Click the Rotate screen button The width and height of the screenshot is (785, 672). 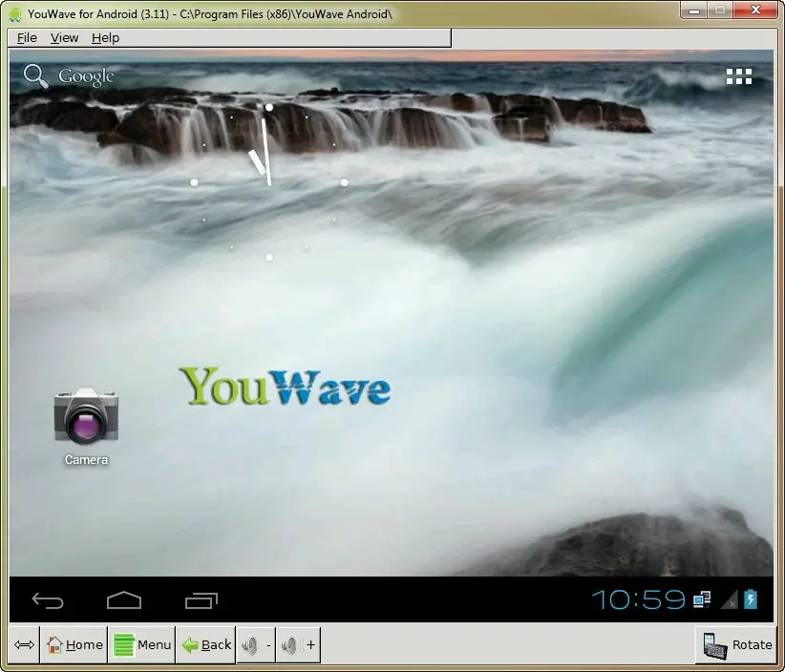pos(736,644)
